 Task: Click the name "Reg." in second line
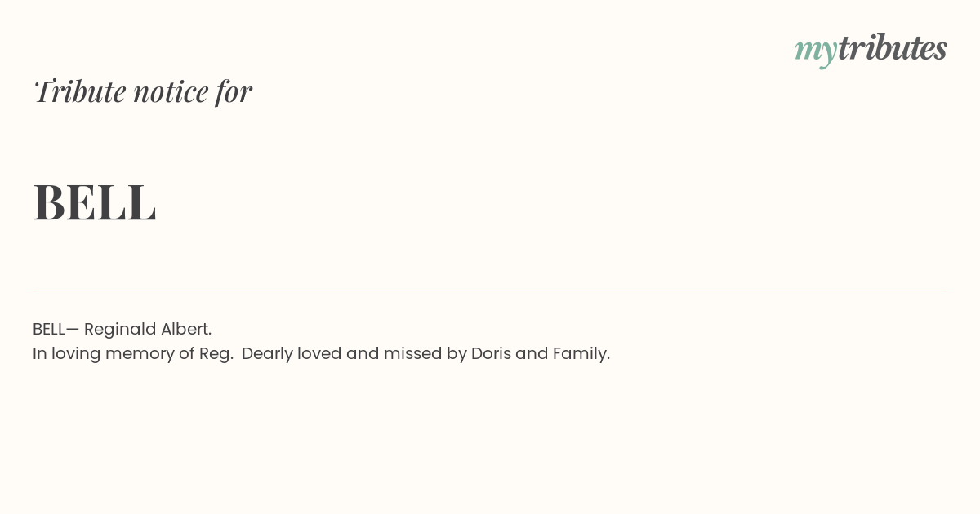click(x=216, y=354)
